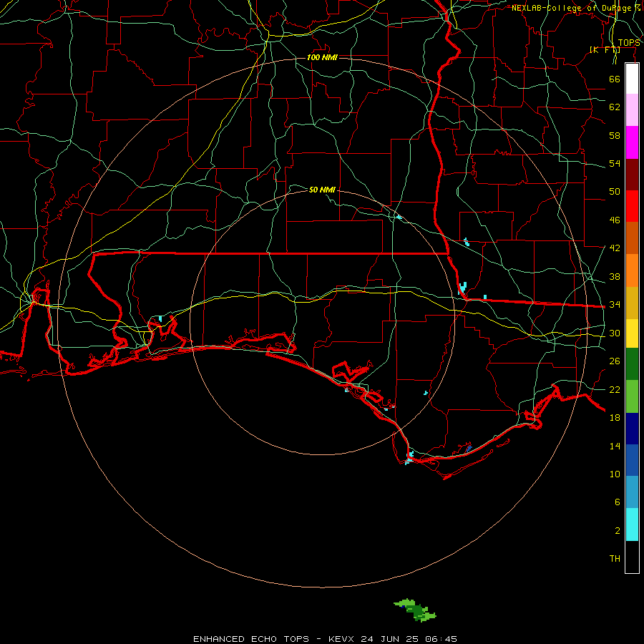Click the magenta legend swatch
Image resolution: width=644 pixels, height=644 pixels.
click(x=632, y=142)
